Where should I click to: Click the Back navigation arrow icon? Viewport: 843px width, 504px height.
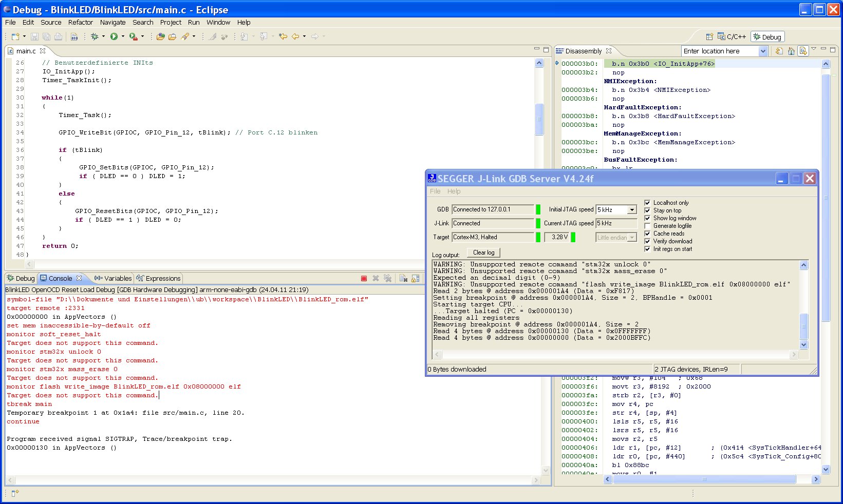295,36
